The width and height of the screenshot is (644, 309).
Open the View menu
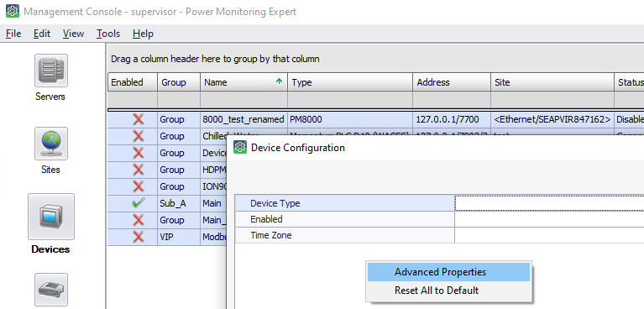tap(74, 34)
